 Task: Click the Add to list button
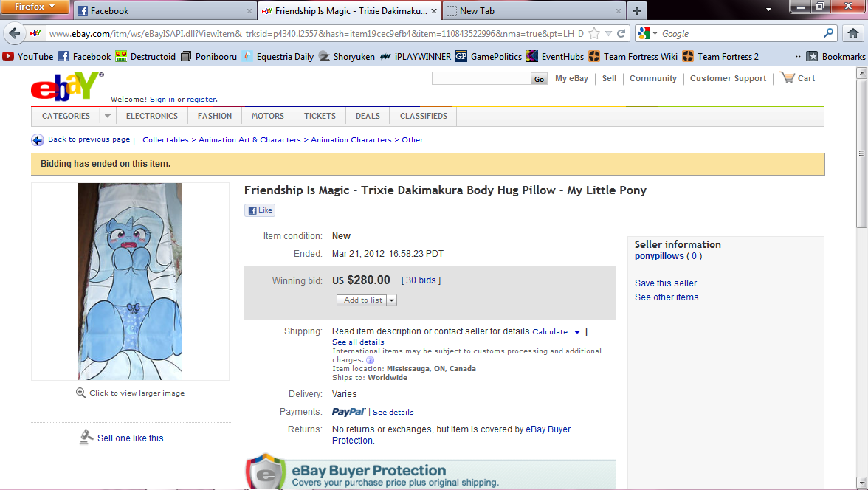[362, 300]
